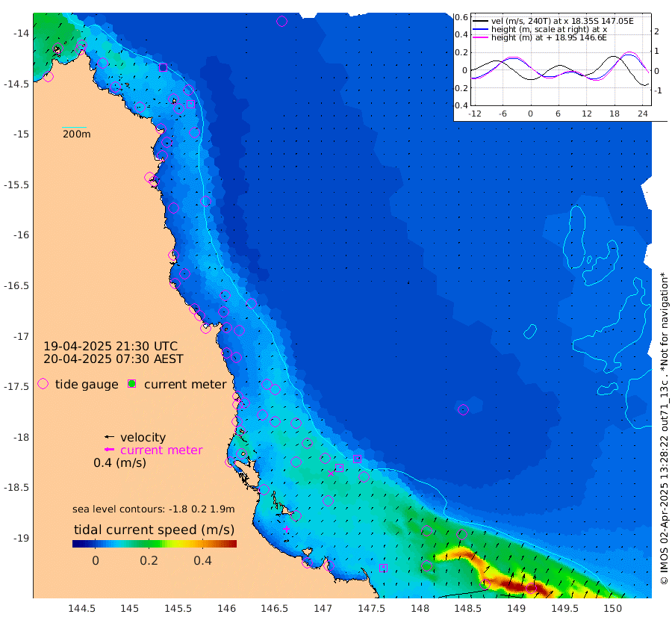Click the '144.5' longitude axis label

82,608
